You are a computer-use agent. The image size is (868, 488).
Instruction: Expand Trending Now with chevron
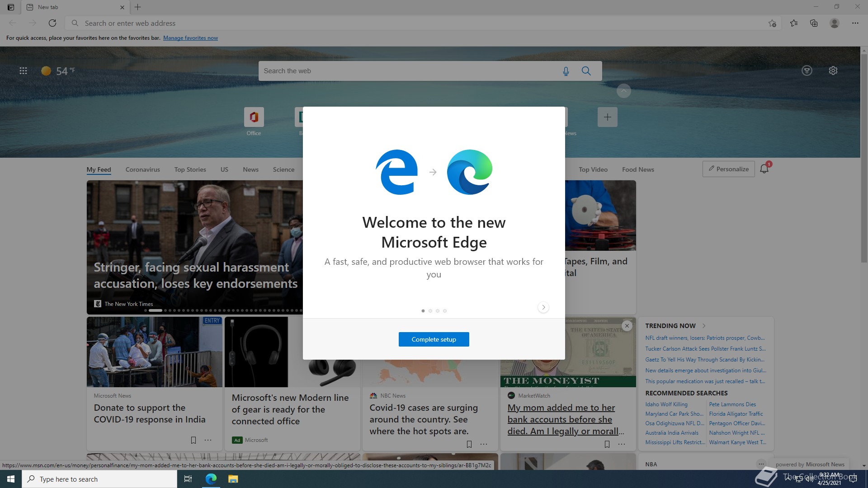[x=704, y=326]
